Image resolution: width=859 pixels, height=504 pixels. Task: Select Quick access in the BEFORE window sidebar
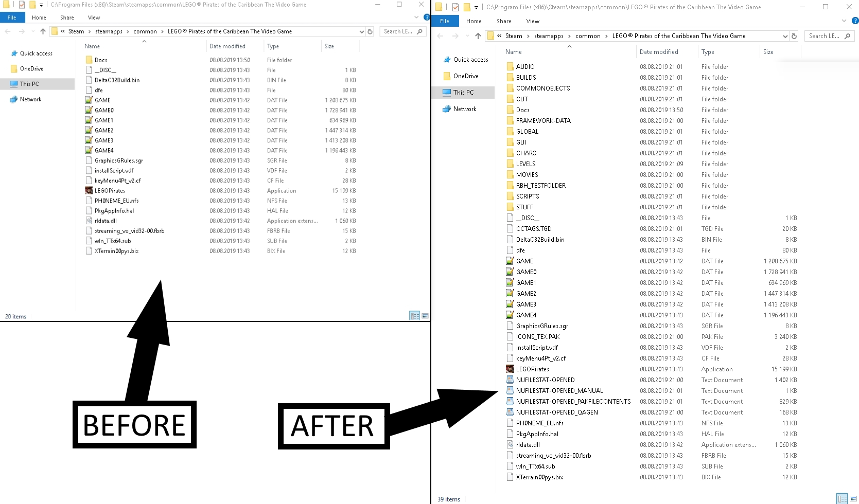(x=36, y=53)
